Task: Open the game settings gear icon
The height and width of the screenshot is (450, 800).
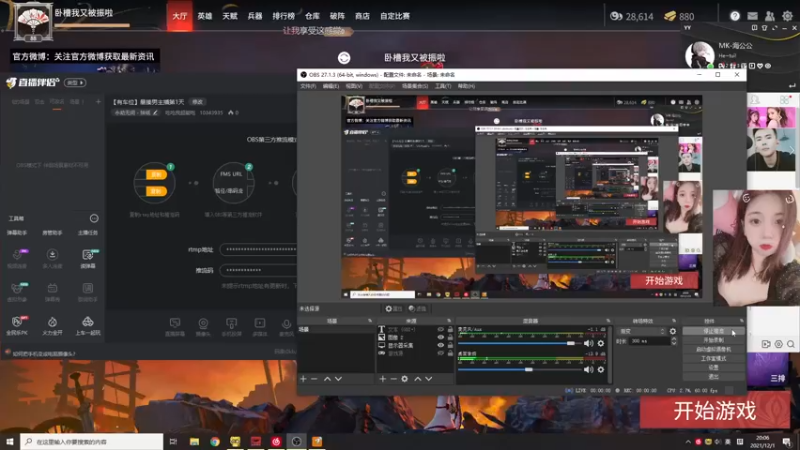Action: pos(787,16)
